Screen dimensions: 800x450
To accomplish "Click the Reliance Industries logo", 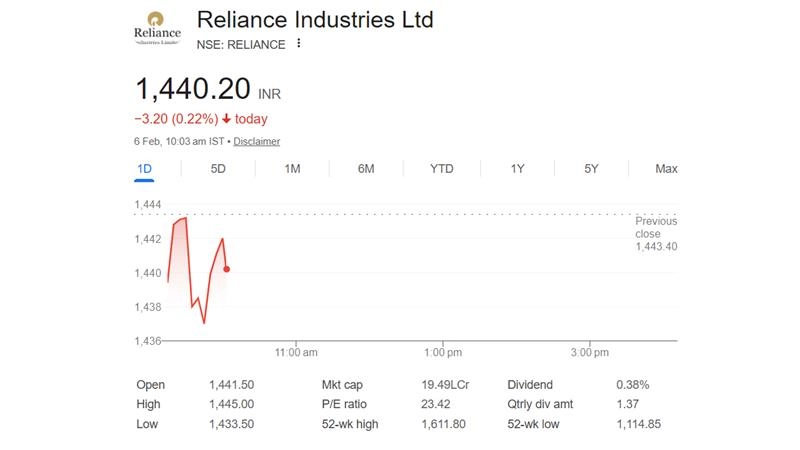I will coord(157,32).
